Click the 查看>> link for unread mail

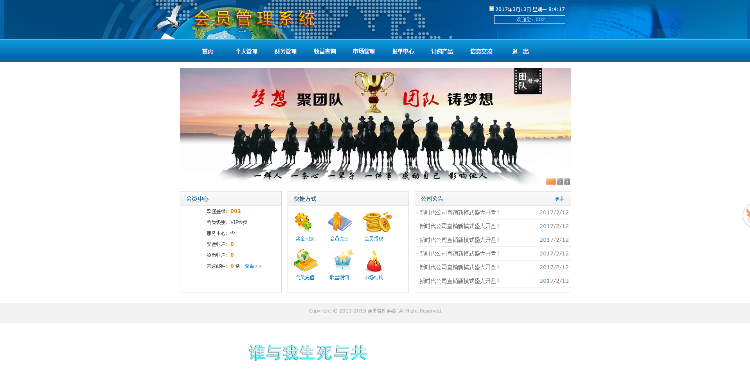(x=253, y=266)
